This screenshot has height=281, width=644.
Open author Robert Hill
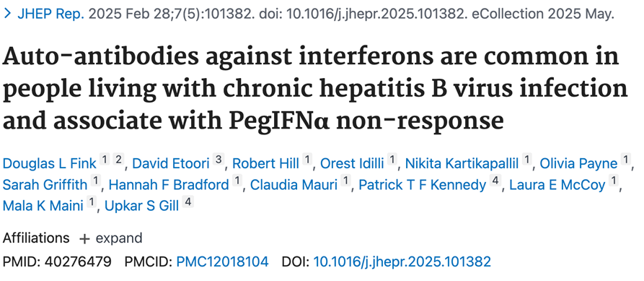point(265,163)
